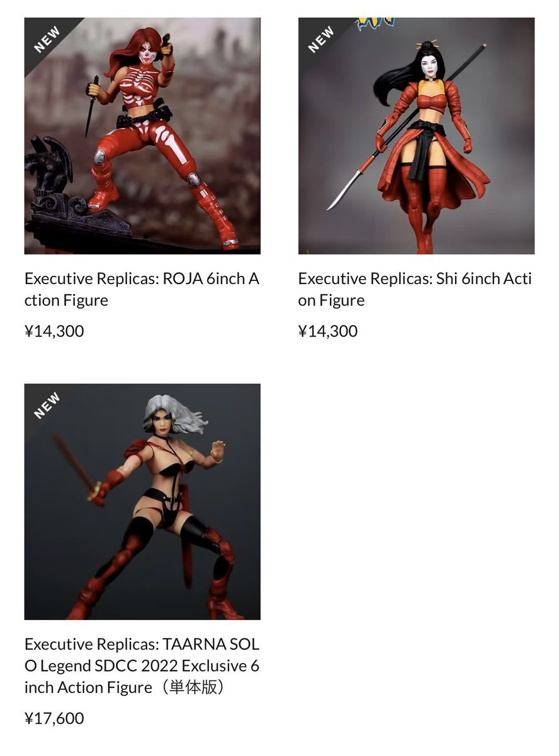Click the dagger held by ROJA

tap(92, 106)
